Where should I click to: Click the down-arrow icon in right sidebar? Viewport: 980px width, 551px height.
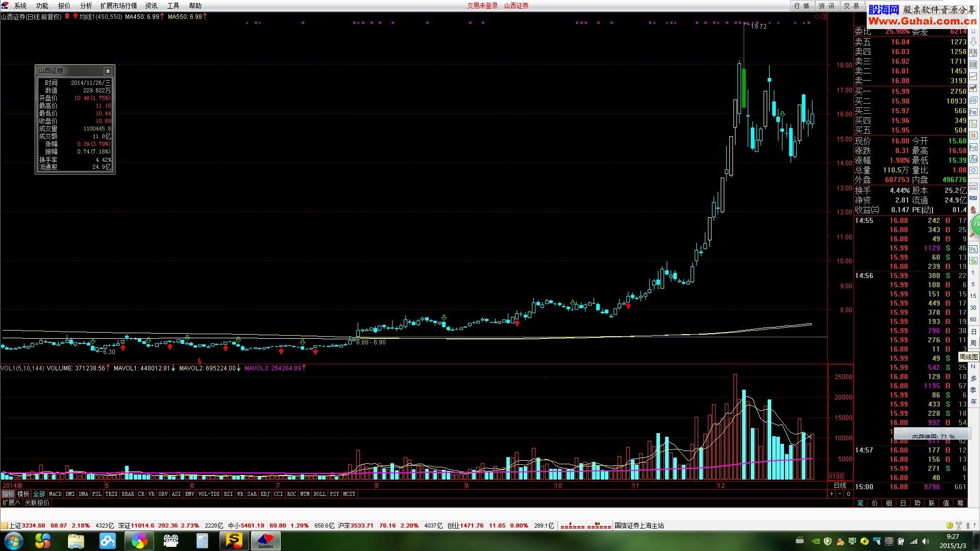[x=973, y=41]
